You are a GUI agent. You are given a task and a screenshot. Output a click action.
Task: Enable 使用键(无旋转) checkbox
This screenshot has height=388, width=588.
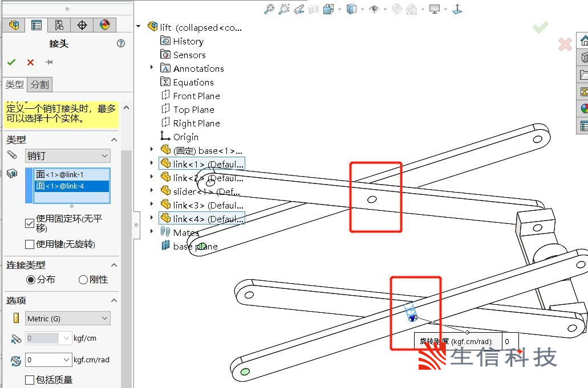coord(30,244)
